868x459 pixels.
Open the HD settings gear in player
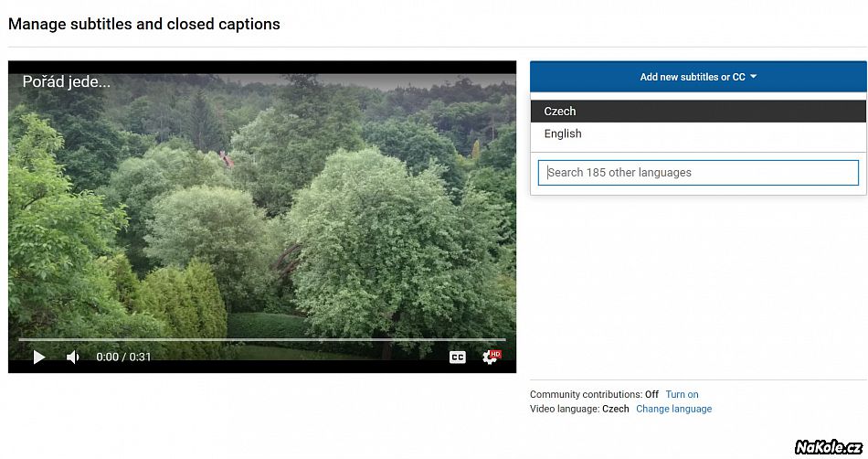(x=491, y=357)
